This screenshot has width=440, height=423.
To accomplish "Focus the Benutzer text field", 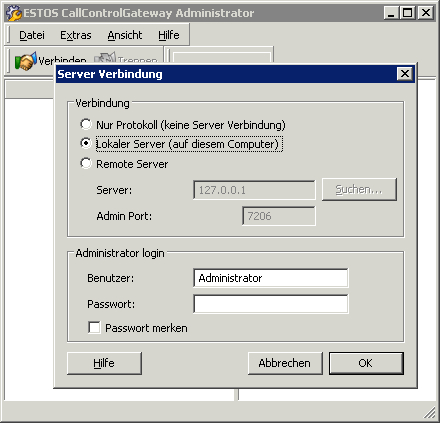I will [x=271, y=278].
